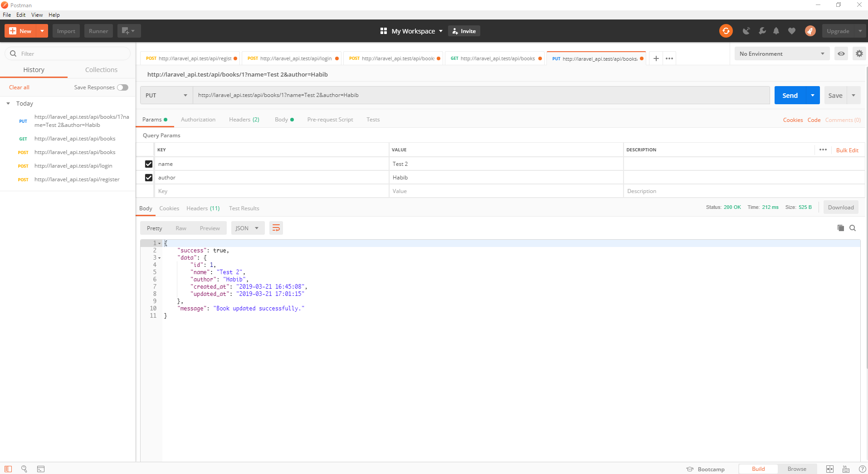
Task: Open the PUT method dropdown
Action: click(166, 95)
